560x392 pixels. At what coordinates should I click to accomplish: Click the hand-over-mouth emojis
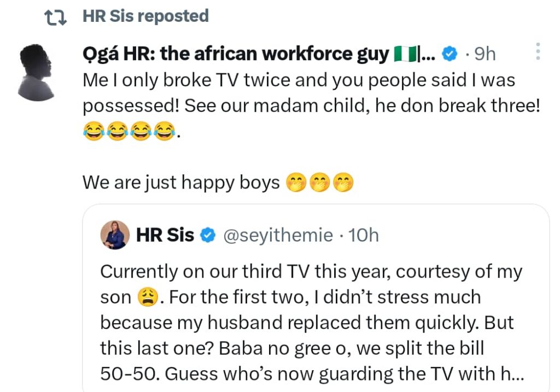click(x=320, y=183)
